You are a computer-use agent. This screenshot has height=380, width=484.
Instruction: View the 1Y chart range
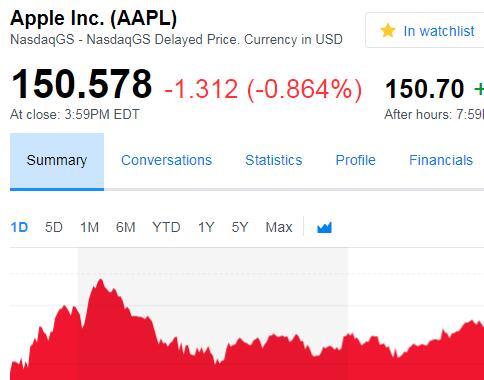(x=206, y=227)
